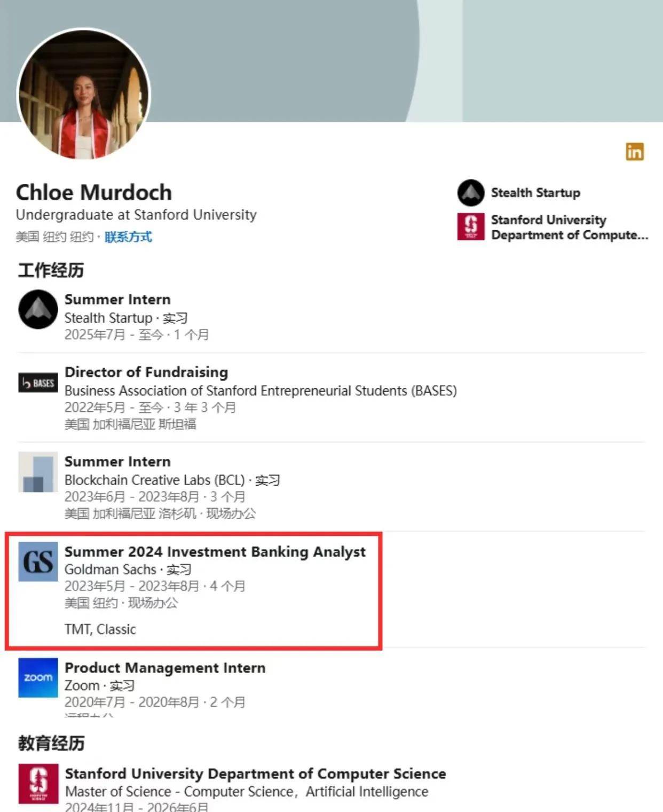Click the Blockchain Creative Labs (BCL) company name

pyautogui.click(x=154, y=480)
